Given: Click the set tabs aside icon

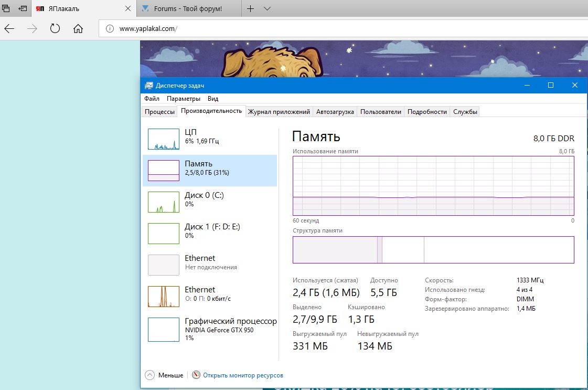Looking at the screenshot, I should pyautogui.click(x=23, y=8).
